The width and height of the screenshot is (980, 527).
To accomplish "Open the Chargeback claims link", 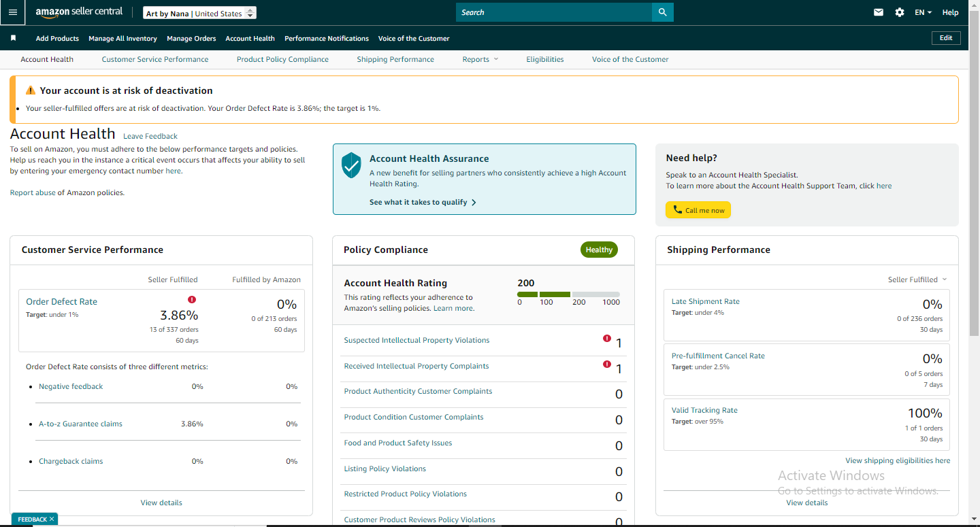I will [71, 461].
